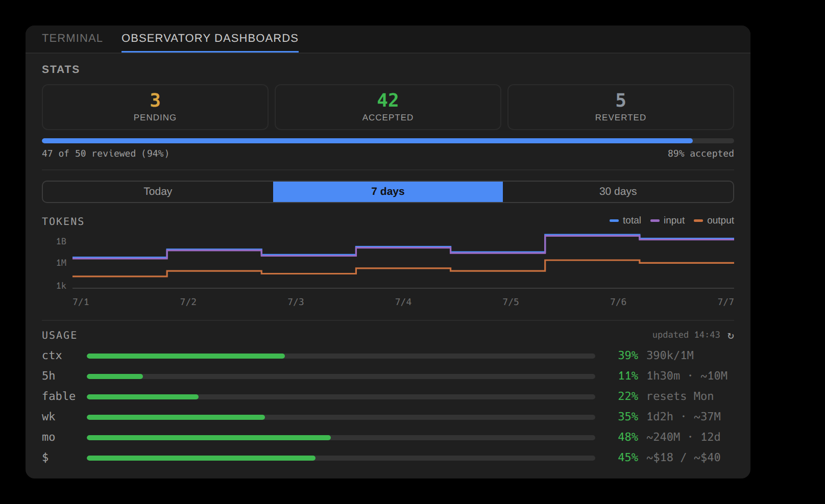Refresh usage data with the reload icon

731,335
